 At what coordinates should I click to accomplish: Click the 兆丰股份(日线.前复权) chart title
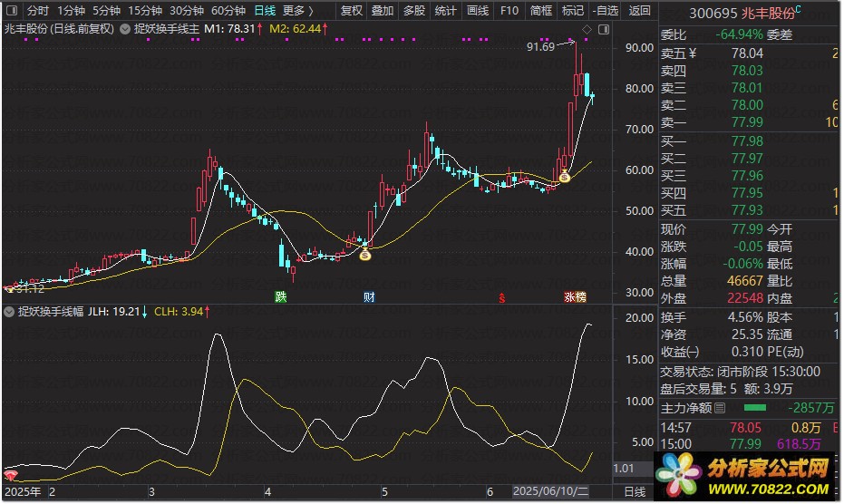pos(59,29)
